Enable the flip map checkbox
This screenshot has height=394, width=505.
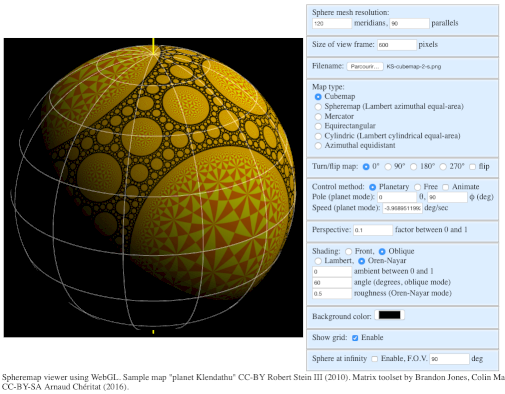(472, 167)
